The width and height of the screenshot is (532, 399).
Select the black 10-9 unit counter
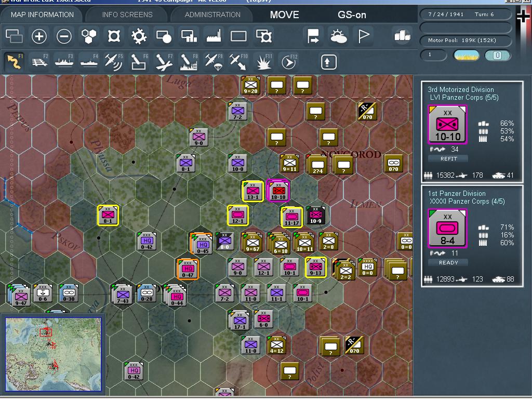tap(316, 215)
